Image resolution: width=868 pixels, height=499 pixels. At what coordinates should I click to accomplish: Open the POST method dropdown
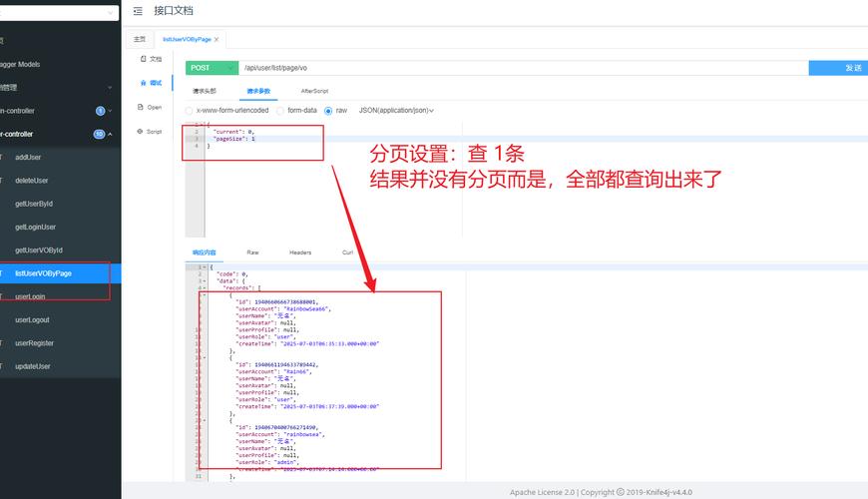click(213, 68)
